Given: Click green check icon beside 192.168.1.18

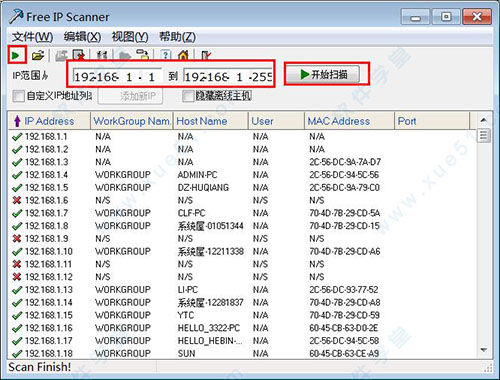Looking at the screenshot, I should [x=17, y=354].
